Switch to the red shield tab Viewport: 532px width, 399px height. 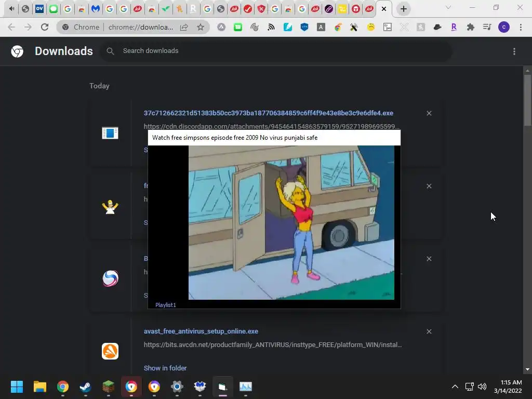[261, 9]
